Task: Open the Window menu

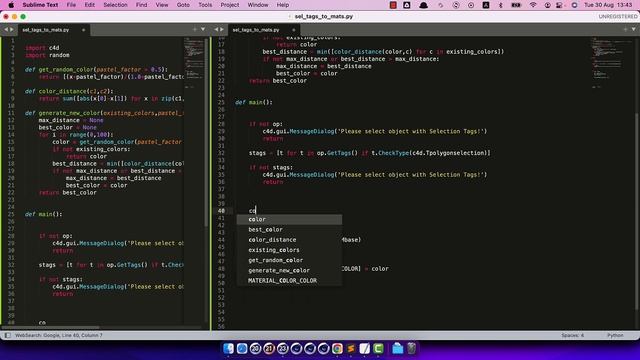Action: 258,5
